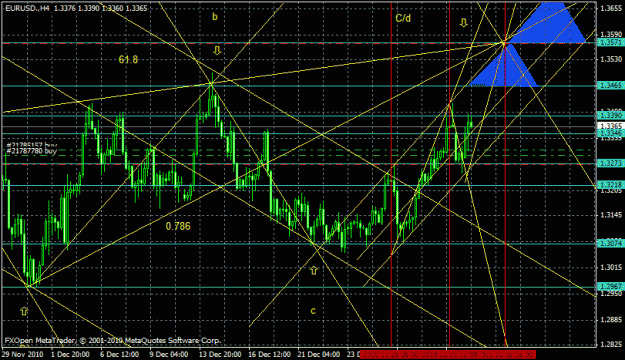The image size is (625, 360).
Task: Select the '#21787780 buy' order label
Action: 31,151
